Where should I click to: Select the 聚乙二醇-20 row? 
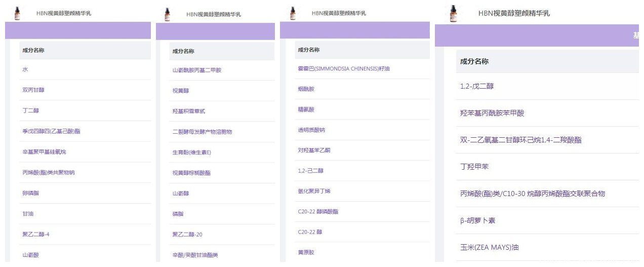point(222,235)
